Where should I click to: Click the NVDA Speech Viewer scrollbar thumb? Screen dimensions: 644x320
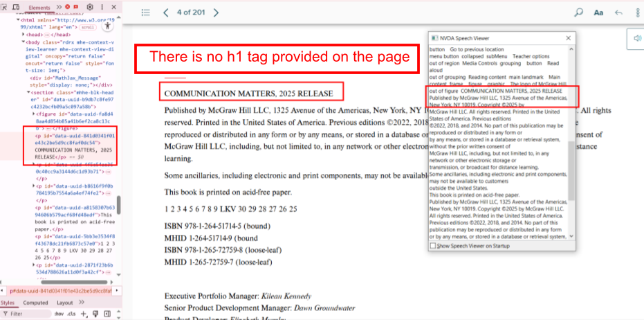(x=571, y=170)
